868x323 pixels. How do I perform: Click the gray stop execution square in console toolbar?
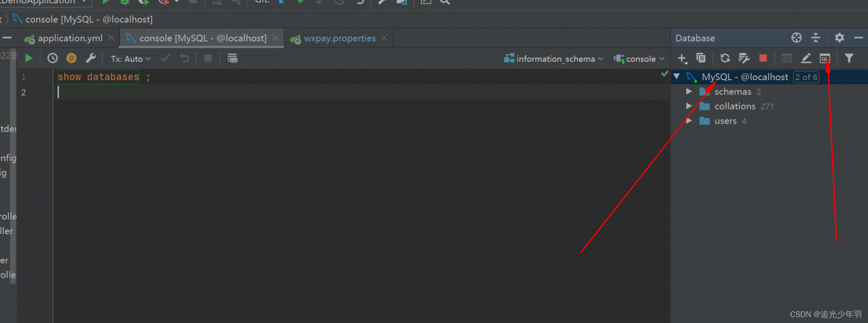208,58
